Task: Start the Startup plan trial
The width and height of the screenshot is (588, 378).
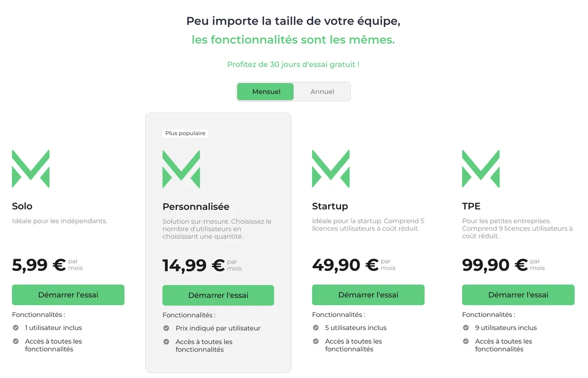Action: point(368,295)
